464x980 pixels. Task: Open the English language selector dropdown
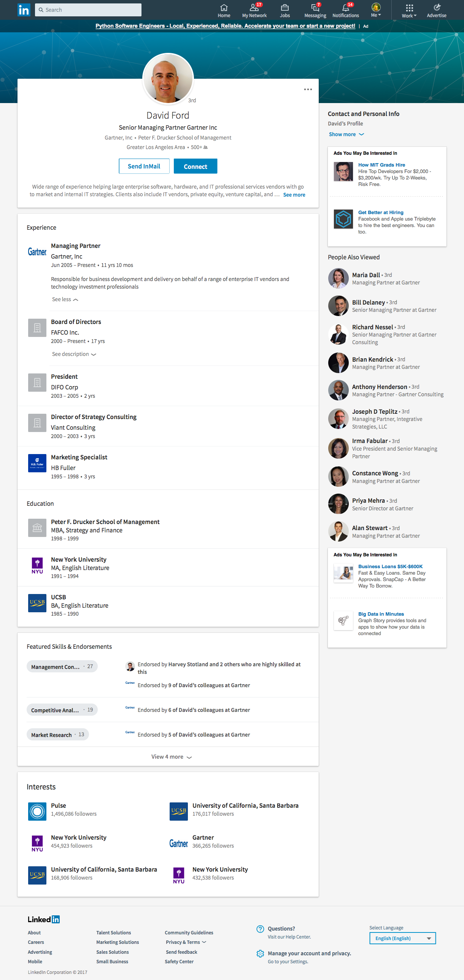(402, 938)
